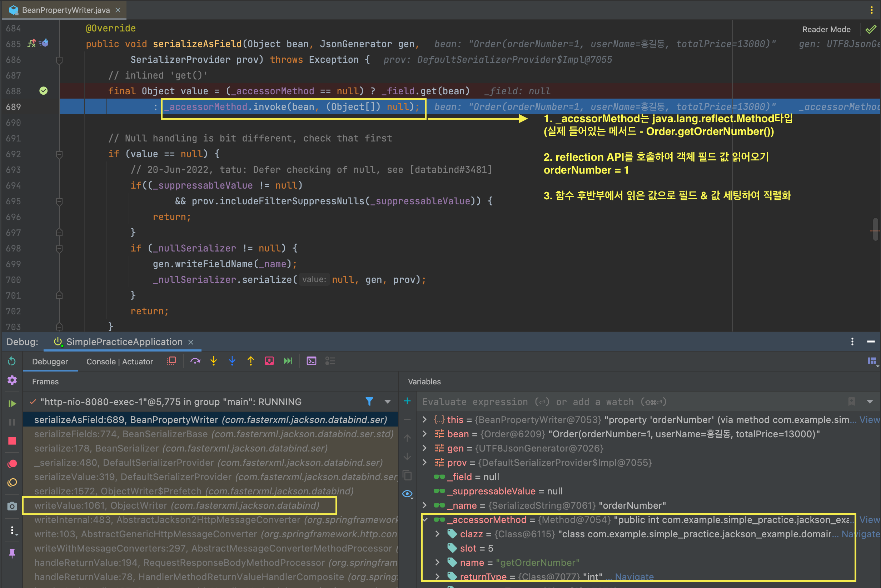Screen dimensions: 881x588
Task: Click the pin tab icon
Action: click(x=12, y=553)
